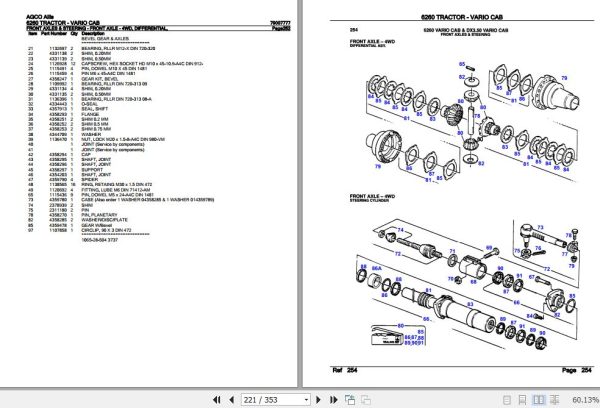
Task: Click callout 77 near tie rod end
Action: 564,254
